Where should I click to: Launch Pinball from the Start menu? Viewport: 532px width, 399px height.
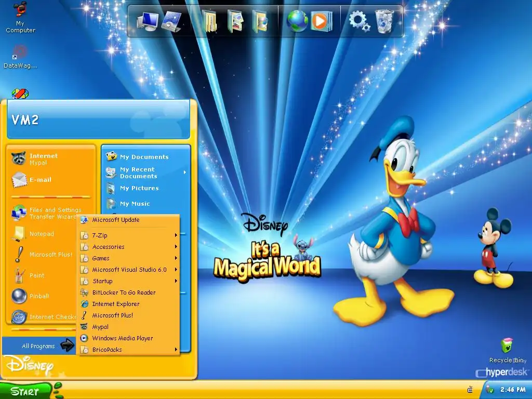tap(43, 296)
